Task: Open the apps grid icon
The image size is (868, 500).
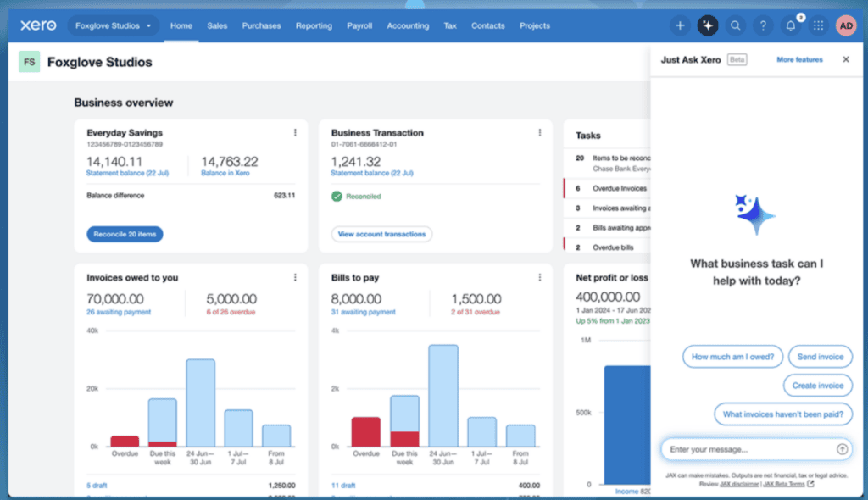Action: coord(818,25)
